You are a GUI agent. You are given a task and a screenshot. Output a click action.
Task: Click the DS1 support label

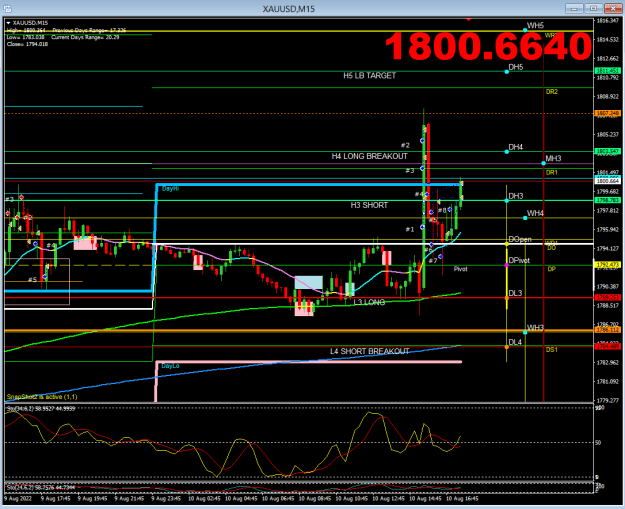[x=552, y=350]
